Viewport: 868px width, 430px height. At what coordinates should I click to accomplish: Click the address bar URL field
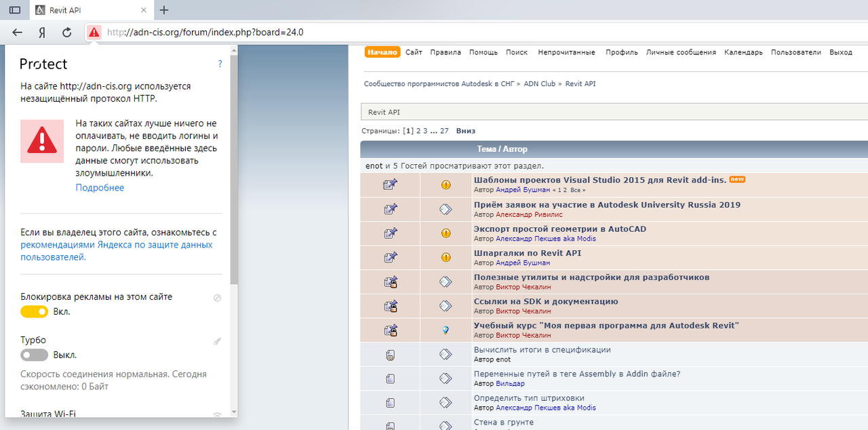[475, 32]
